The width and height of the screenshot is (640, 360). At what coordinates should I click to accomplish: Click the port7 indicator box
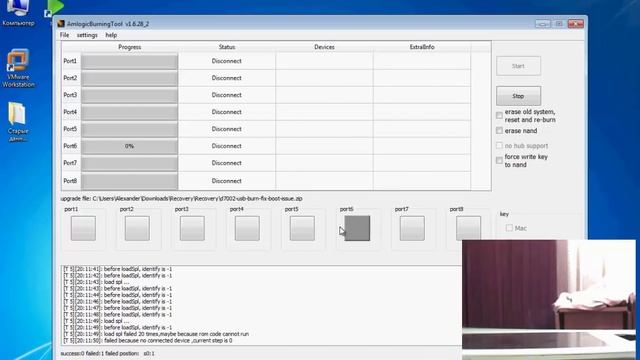(412, 228)
